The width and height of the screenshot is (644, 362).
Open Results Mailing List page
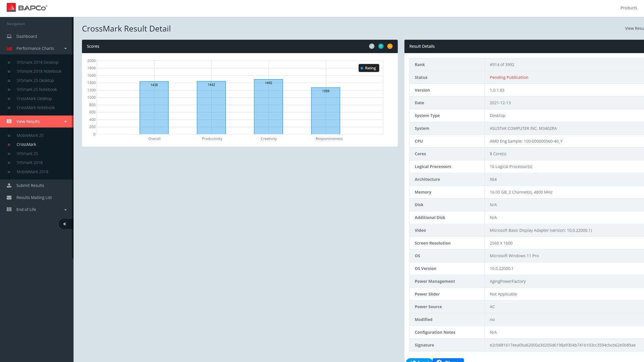tap(34, 197)
